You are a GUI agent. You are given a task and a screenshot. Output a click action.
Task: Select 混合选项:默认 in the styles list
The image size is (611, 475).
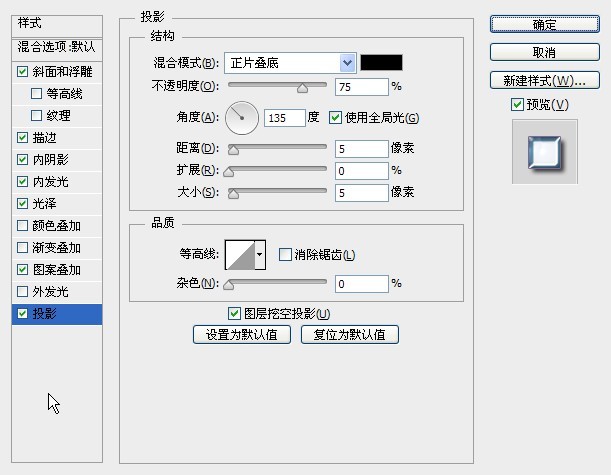click(x=57, y=46)
